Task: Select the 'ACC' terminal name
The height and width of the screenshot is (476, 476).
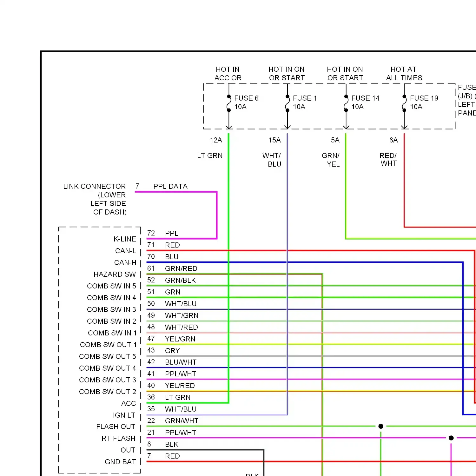Action: pyautogui.click(x=129, y=403)
